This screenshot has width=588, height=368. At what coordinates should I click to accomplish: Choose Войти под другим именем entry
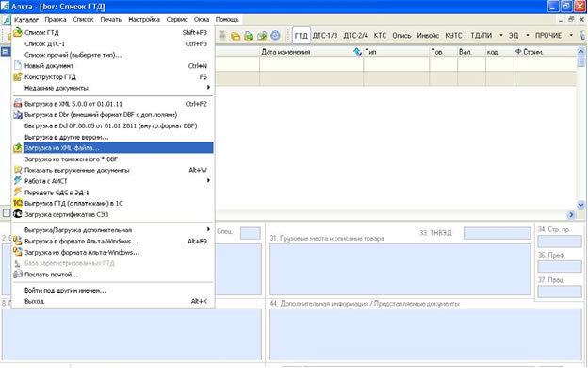tap(112, 291)
